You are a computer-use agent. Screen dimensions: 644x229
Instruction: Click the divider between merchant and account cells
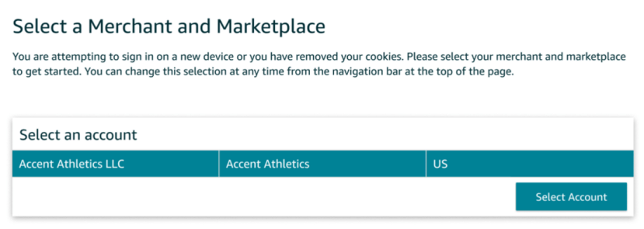point(219,164)
